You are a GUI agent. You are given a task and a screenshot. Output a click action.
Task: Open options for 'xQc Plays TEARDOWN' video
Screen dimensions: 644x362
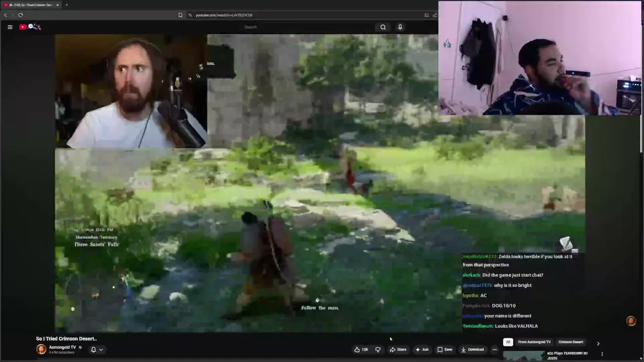coord(602,354)
